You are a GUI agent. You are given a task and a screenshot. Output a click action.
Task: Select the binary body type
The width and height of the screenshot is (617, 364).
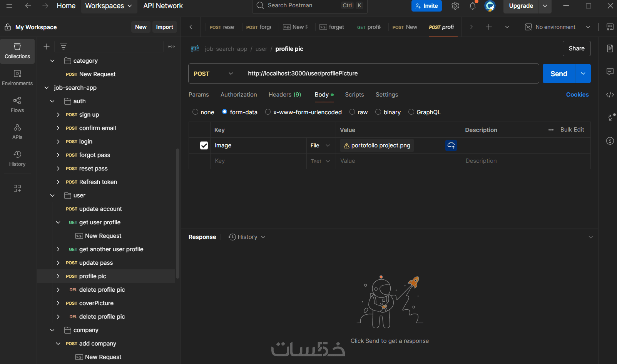tap(378, 112)
